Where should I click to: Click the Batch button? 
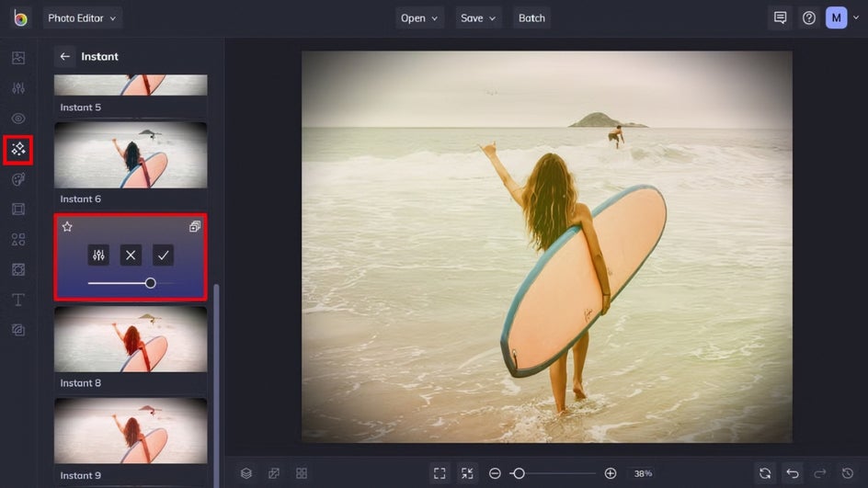click(531, 18)
